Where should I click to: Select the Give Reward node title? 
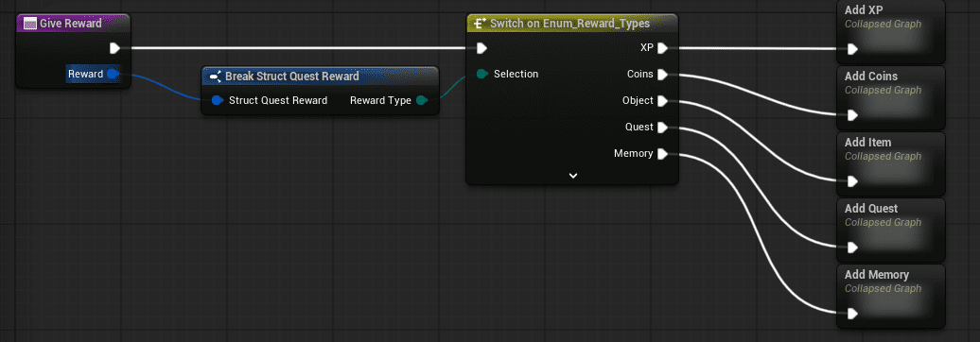coord(71,24)
